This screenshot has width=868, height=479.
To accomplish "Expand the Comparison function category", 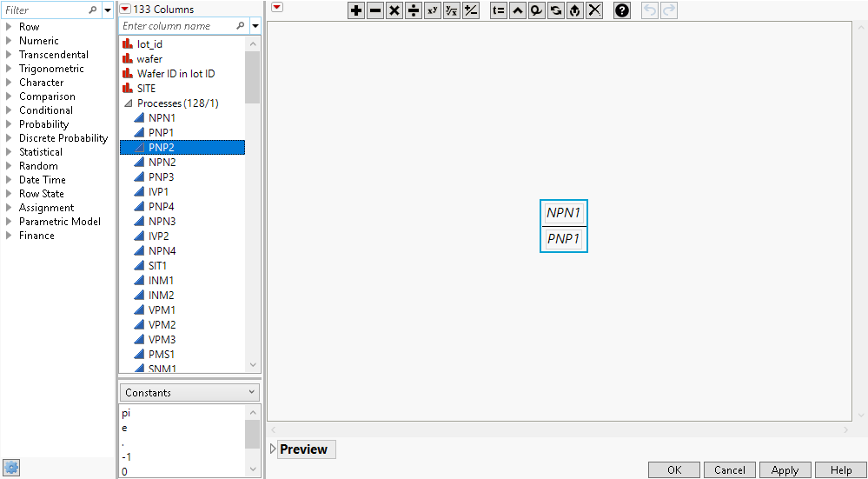I will [9, 96].
